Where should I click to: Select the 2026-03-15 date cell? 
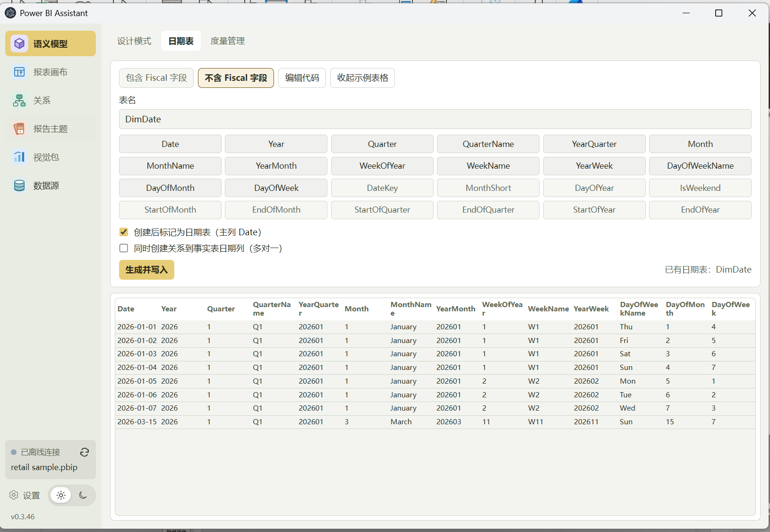[x=137, y=421]
